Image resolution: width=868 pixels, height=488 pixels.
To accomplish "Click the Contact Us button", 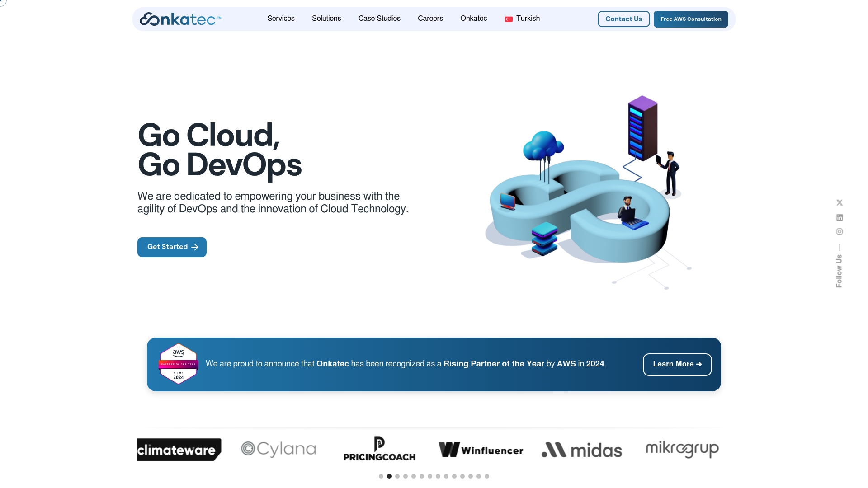I will coord(623,19).
